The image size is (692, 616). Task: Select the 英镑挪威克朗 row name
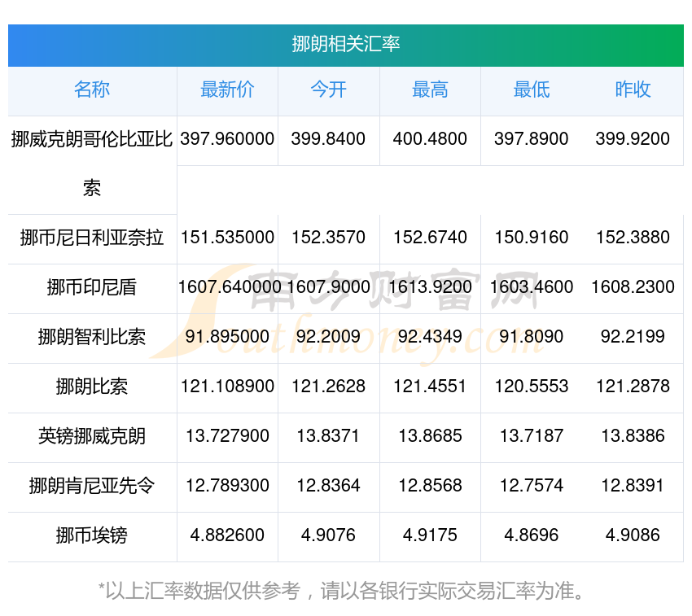pos(92,436)
